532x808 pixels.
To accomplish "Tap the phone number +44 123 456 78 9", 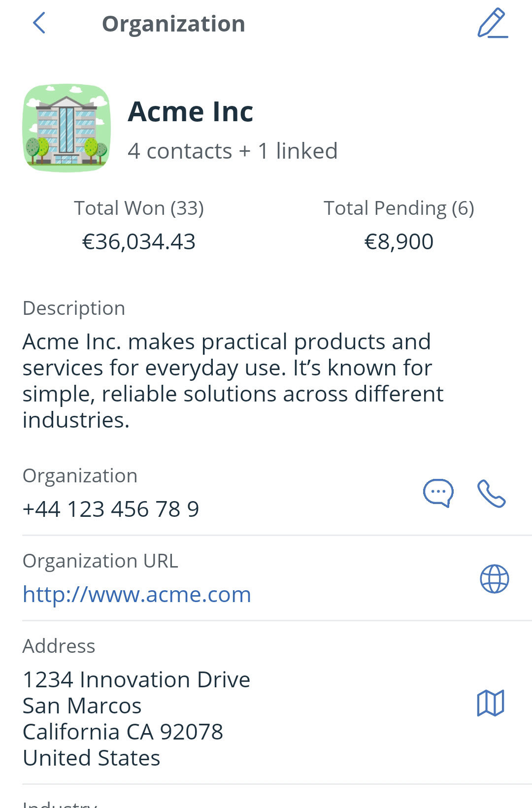I will point(111,509).
